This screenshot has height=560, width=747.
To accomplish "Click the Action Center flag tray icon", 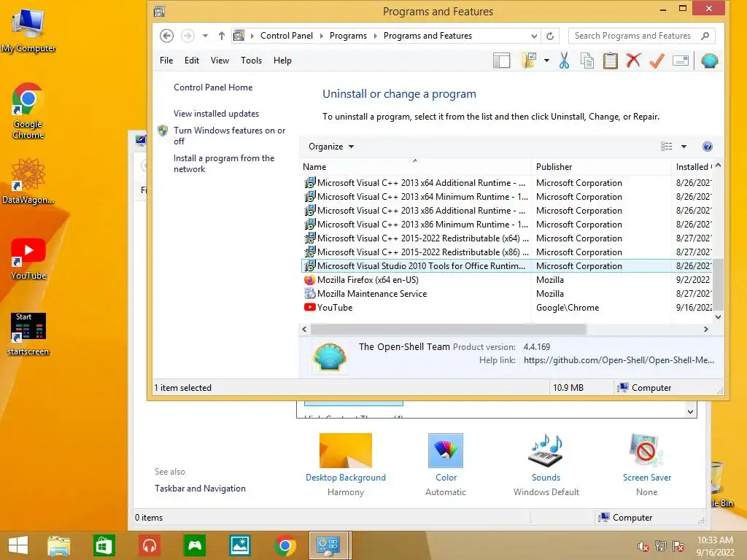I will tap(678, 546).
